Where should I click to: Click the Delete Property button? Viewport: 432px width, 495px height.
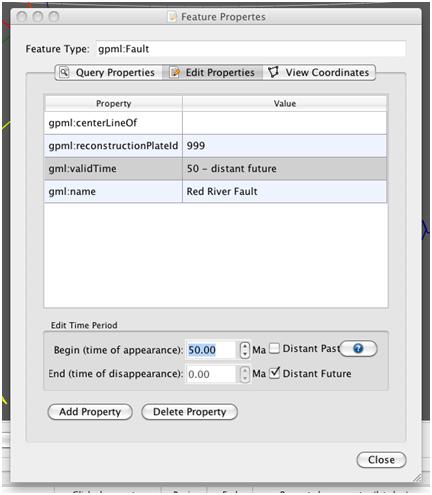click(x=189, y=412)
